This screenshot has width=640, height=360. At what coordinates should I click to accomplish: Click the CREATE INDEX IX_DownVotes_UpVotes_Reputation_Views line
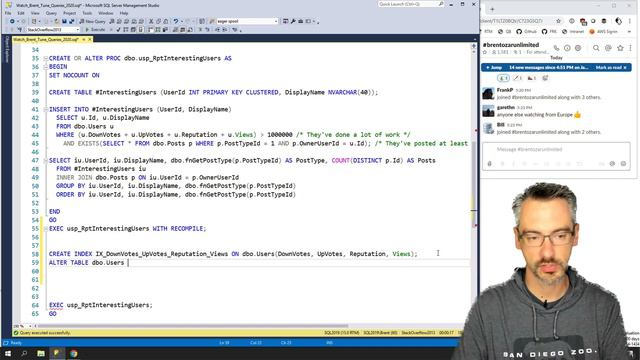click(233, 254)
